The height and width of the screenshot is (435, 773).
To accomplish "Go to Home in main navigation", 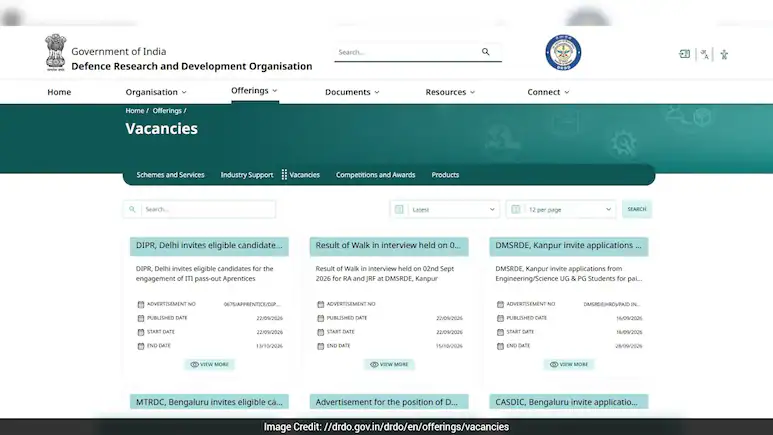I will pyautogui.click(x=59, y=92).
